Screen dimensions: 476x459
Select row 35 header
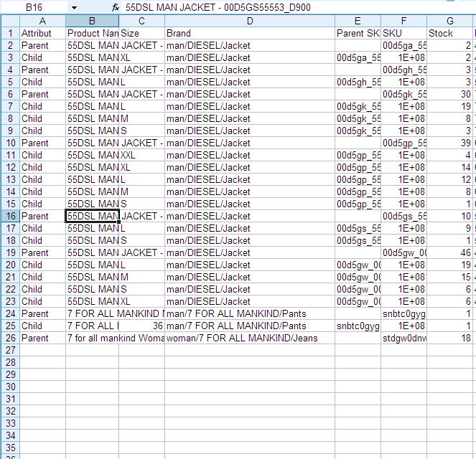pos(11,448)
